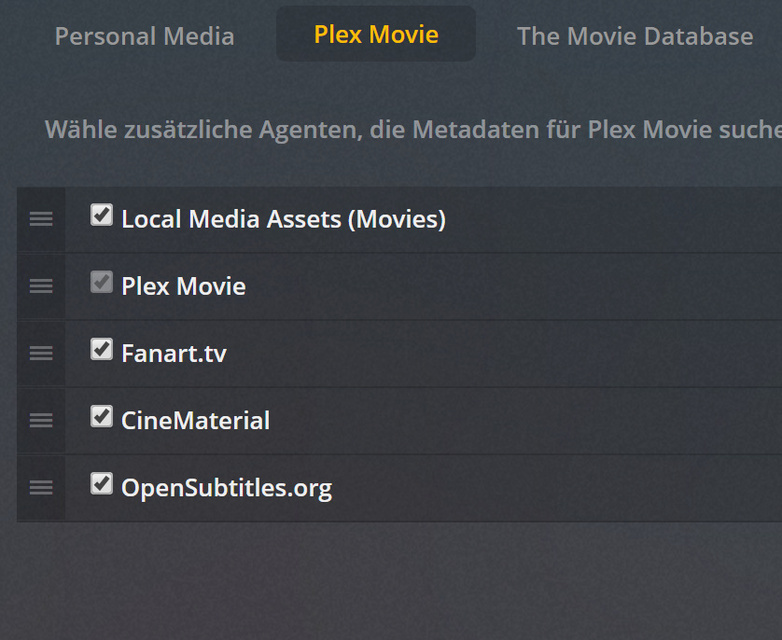Viewport: 782px width, 640px height.
Task: Click the greyed-out Plex Movie agent checkbox
Action: 101,282
